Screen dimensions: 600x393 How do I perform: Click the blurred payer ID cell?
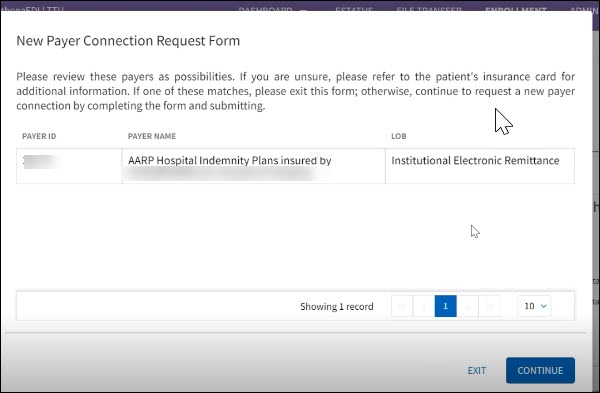click(x=69, y=166)
